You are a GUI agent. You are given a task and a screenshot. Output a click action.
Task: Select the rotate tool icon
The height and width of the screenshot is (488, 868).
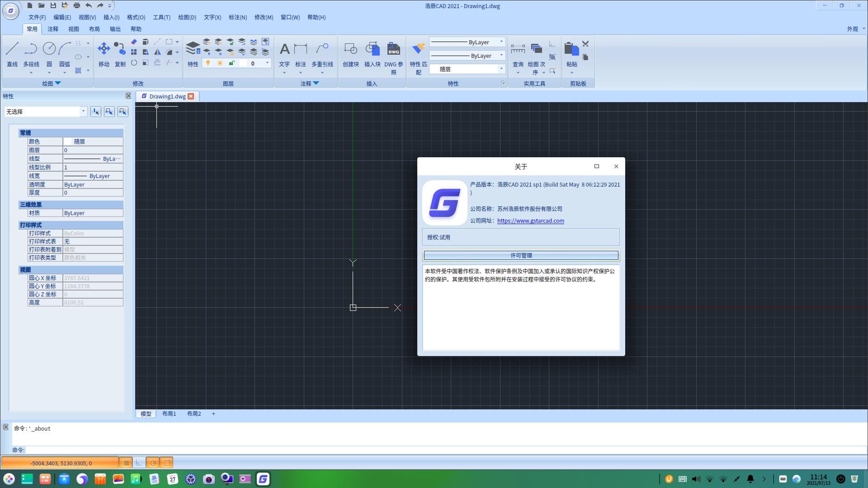pyautogui.click(x=134, y=63)
